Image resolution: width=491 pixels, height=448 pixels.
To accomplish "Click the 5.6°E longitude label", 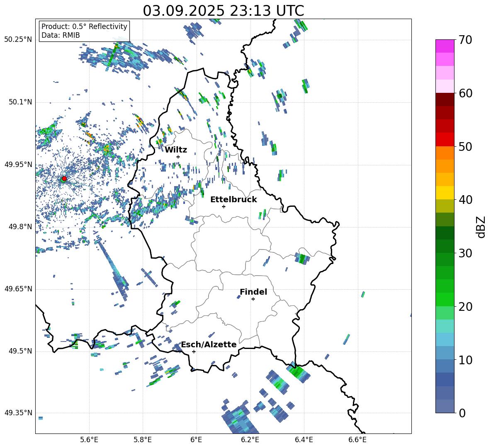I will click(x=89, y=440).
